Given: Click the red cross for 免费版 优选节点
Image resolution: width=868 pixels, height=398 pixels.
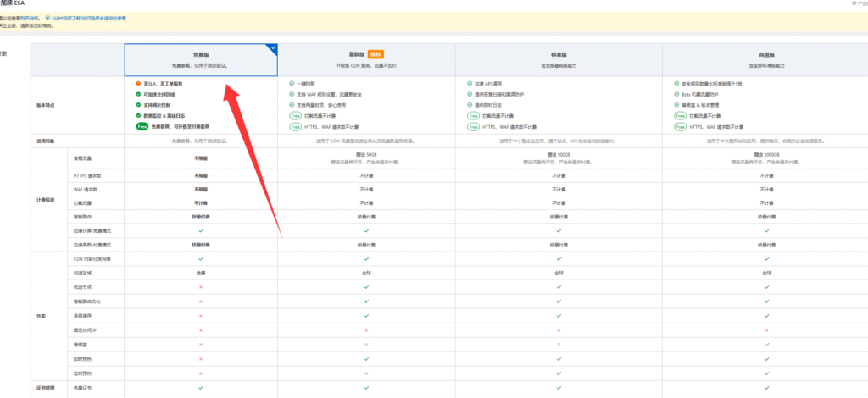Looking at the screenshot, I should tap(200, 287).
